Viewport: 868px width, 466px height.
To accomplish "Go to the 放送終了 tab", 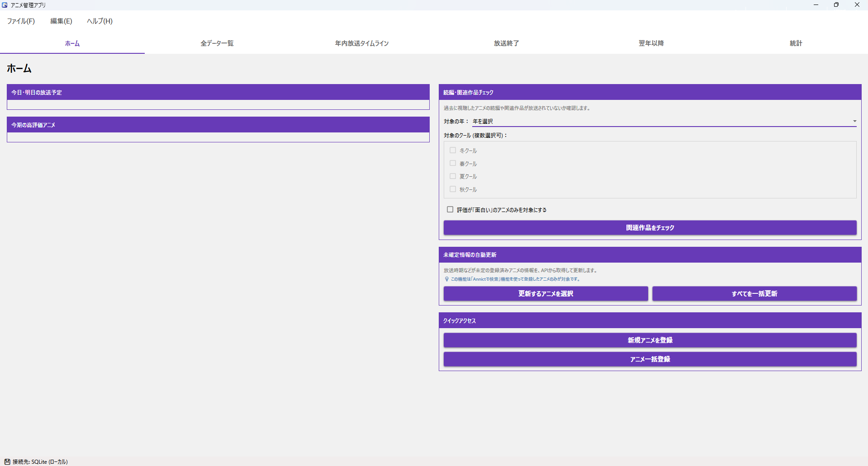I will pyautogui.click(x=507, y=43).
